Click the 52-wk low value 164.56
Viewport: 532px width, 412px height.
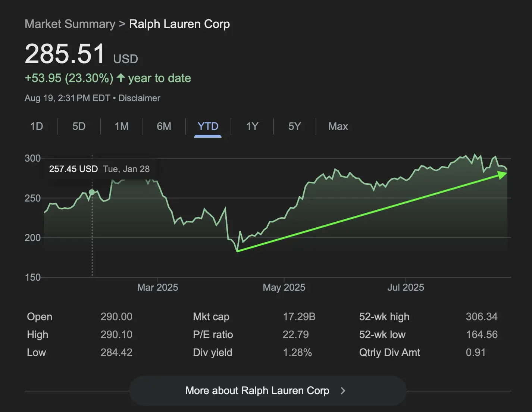(482, 335)
